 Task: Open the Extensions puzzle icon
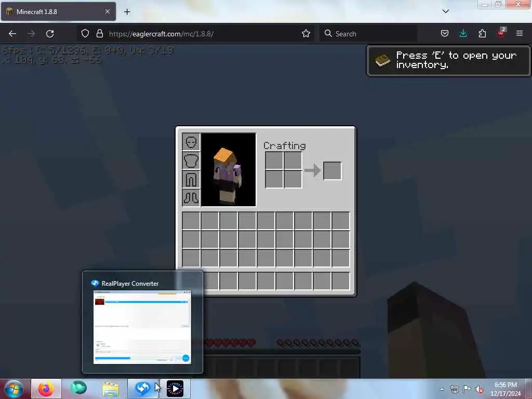pyautogui.click(x=482, y=33)
